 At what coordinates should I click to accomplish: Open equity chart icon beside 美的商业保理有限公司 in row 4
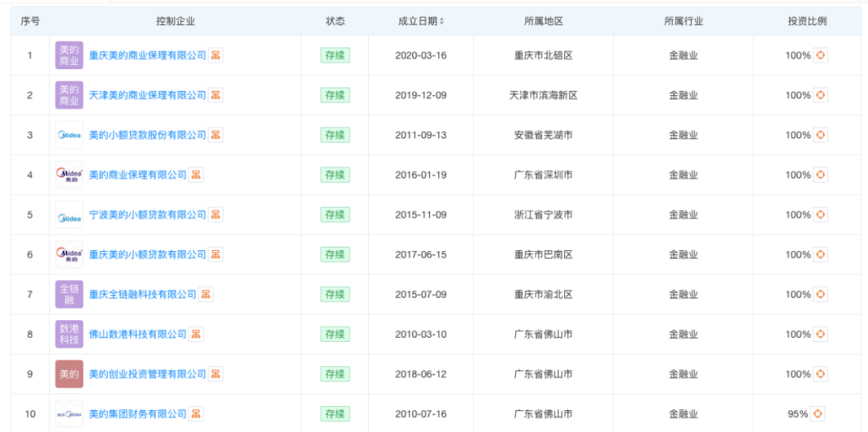pyautogui.click(x=196, y=175)
